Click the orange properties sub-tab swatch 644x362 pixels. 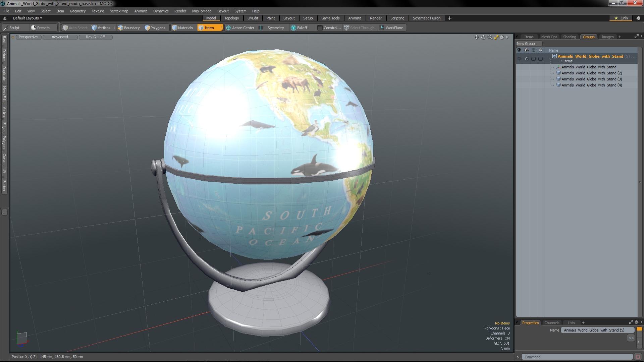tap(639, 329)
